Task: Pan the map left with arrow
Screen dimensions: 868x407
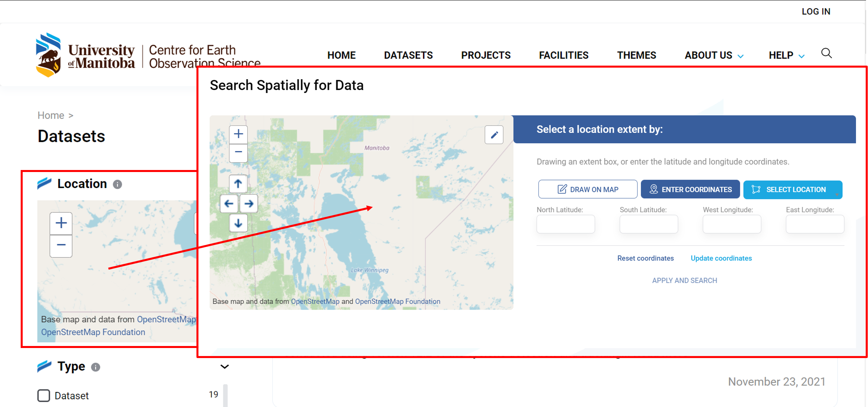Action: (229, 204)
